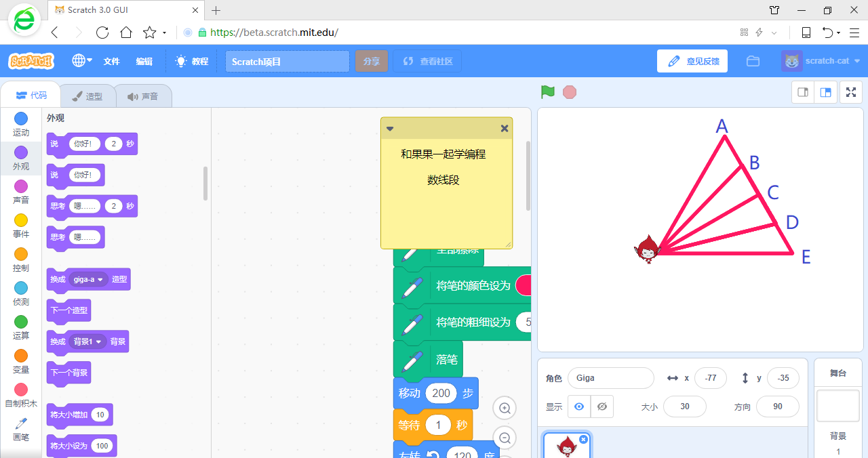
Task: Switch to the 造型 costumes tab
Action: (x=87, y=96)
